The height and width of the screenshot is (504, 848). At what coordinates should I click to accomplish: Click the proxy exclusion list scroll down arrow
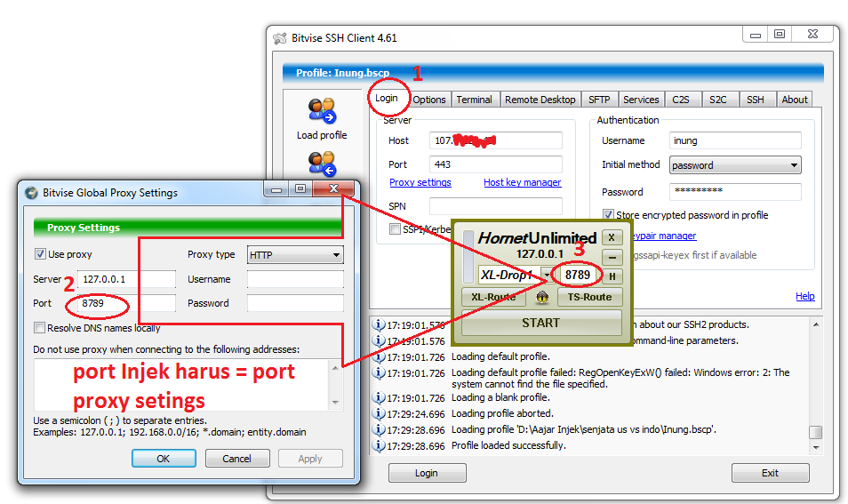(335, 403)
